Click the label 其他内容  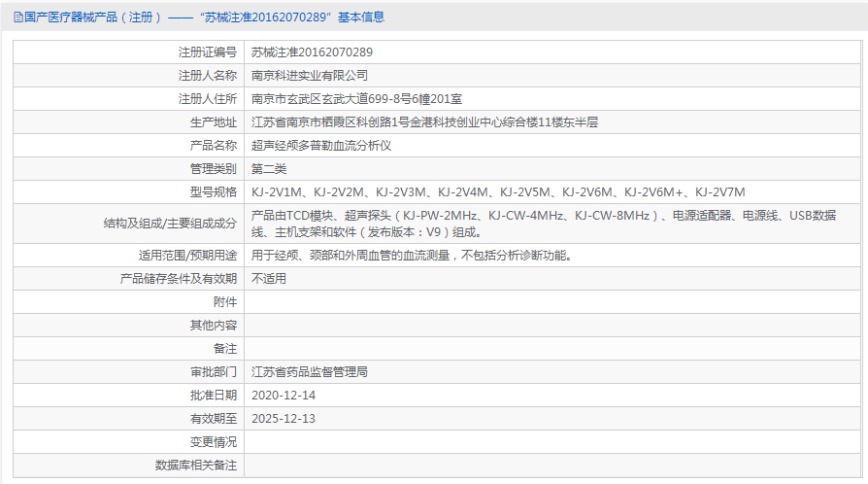pyautogui.click(x=214, y=325)
